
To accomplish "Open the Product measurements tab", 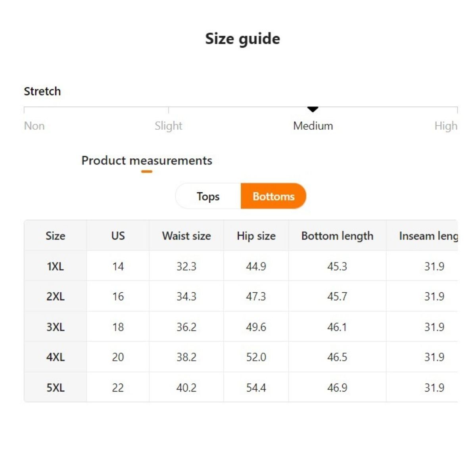I will pos(147,161).
